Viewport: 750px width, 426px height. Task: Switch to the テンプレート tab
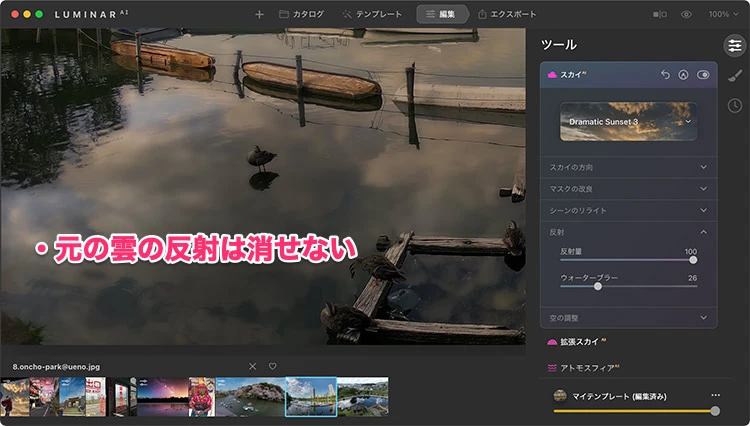372,15
